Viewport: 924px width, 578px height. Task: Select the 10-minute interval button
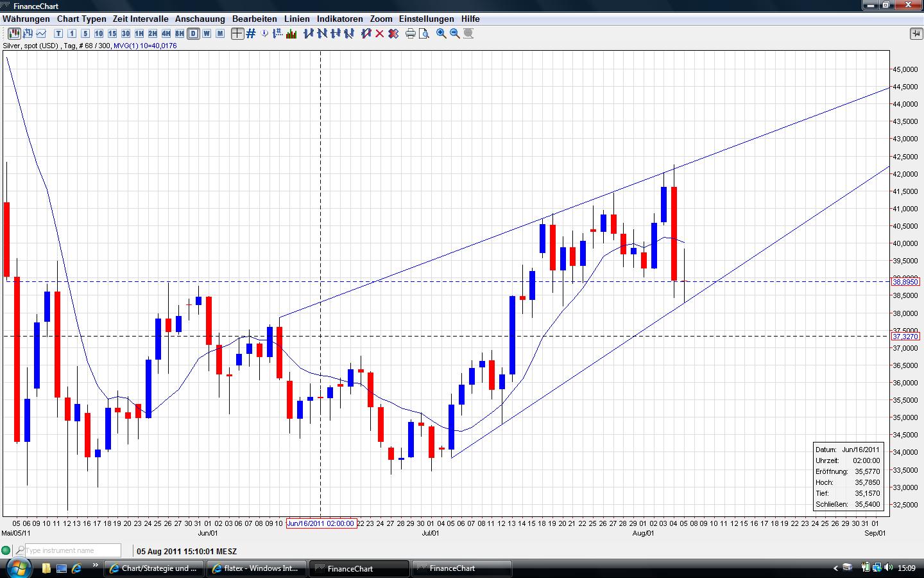click(99, 33)
